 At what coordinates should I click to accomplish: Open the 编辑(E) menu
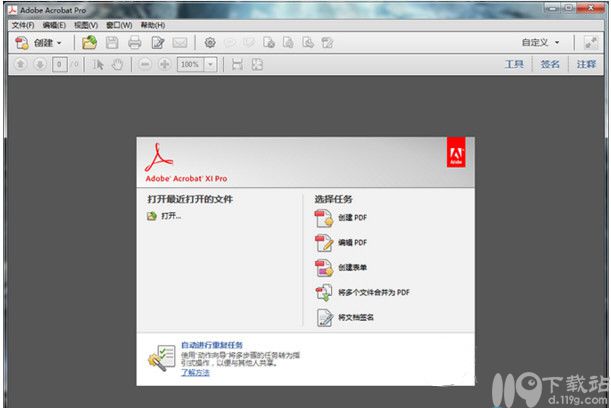tap(54, 25)
